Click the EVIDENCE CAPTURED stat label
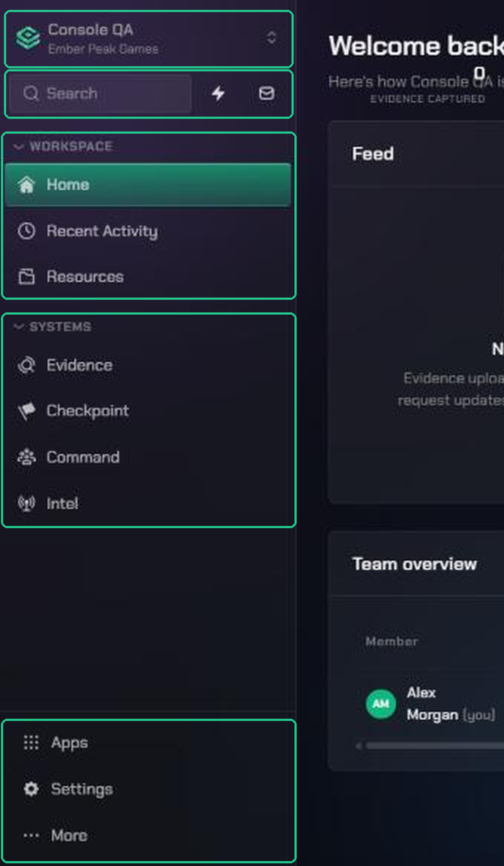The height and width of the screenshot is (866, 504). coord(428,99)
